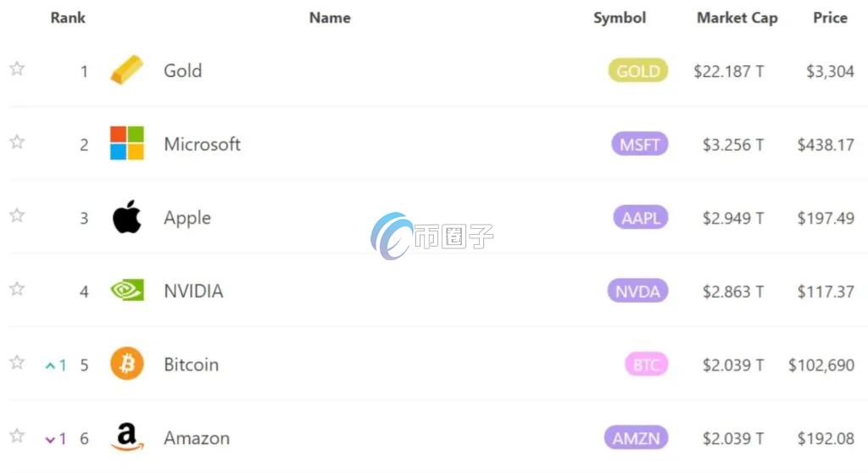Click the yellow GOLD symbol badge
The width and height of the screenshot is (868, 473).
(638, 71)
